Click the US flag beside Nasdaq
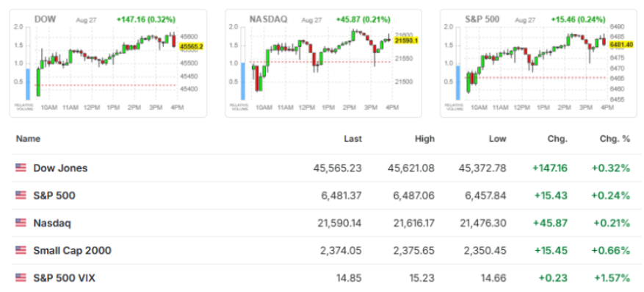The height and width of the screenshot is (292, 644). [21, 223]
